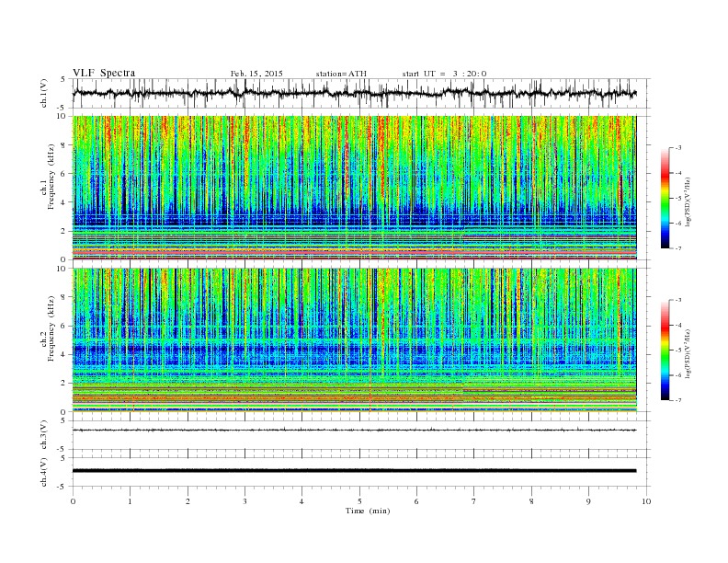This screenshot has height=563, width=728.
Task: Click the lower color bar '-3' tick label
Action: [x=678, y=300]
